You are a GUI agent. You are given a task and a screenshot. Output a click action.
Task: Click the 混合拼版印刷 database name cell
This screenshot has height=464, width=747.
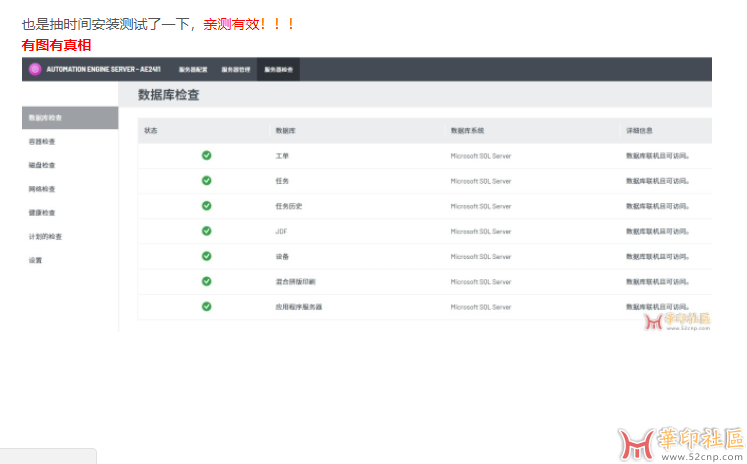tap(295, 282)
